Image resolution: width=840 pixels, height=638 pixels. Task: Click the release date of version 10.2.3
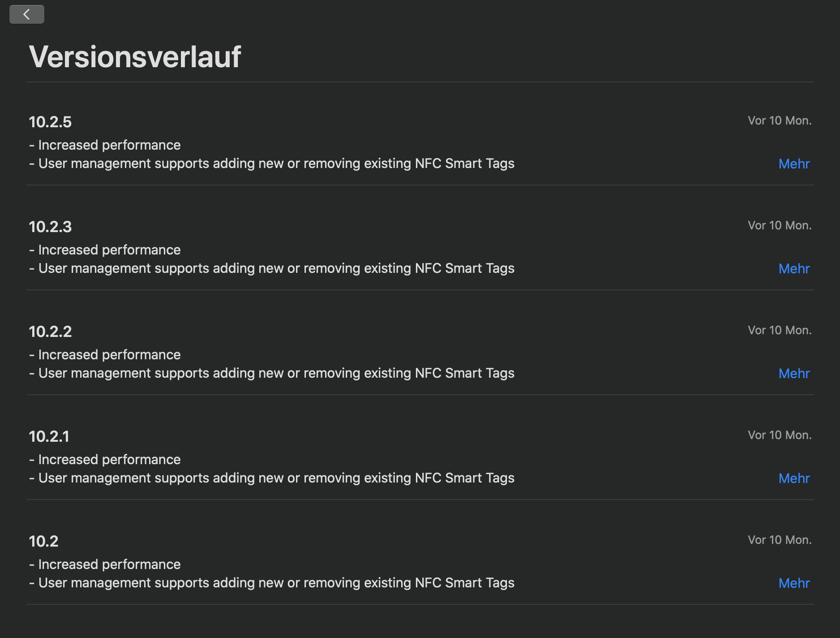click(780, 225)
